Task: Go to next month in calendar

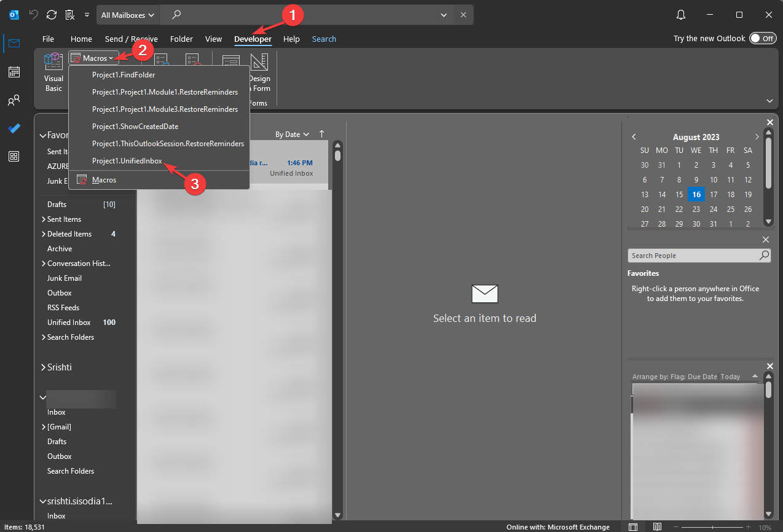Action: click(757, 137)
